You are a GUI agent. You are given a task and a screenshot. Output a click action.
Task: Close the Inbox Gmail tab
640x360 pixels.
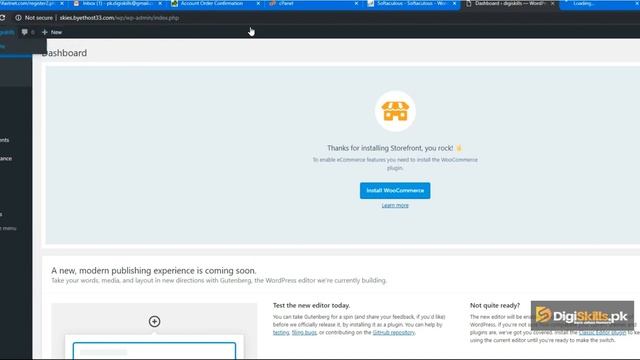click(x=160, y=3)
